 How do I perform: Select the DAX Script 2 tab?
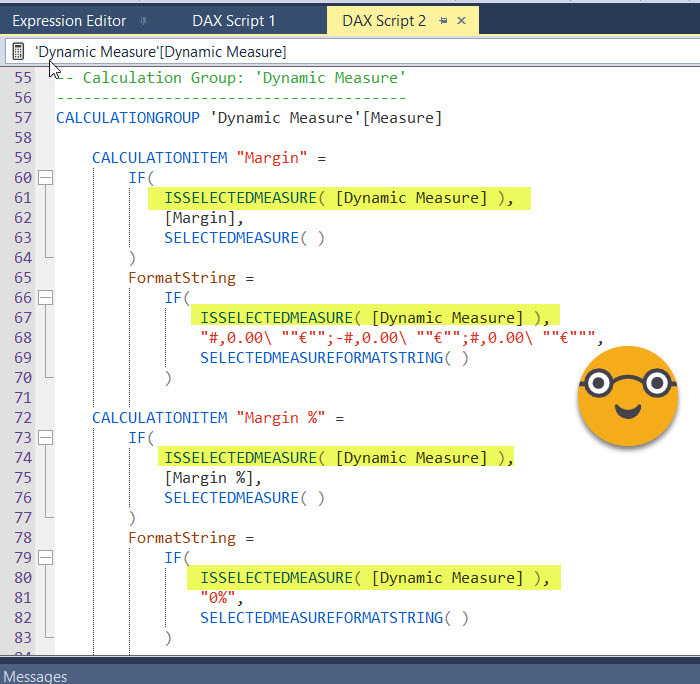click(383, 20)
